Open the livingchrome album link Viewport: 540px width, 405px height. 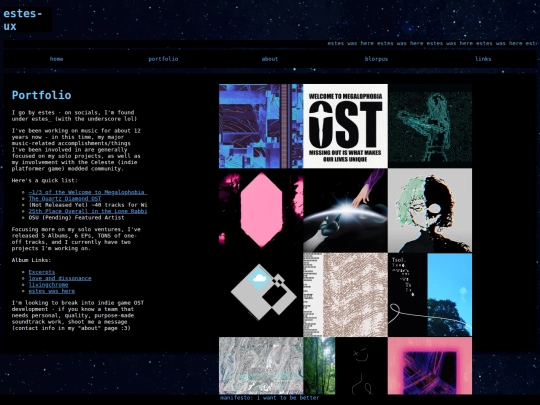48,285
